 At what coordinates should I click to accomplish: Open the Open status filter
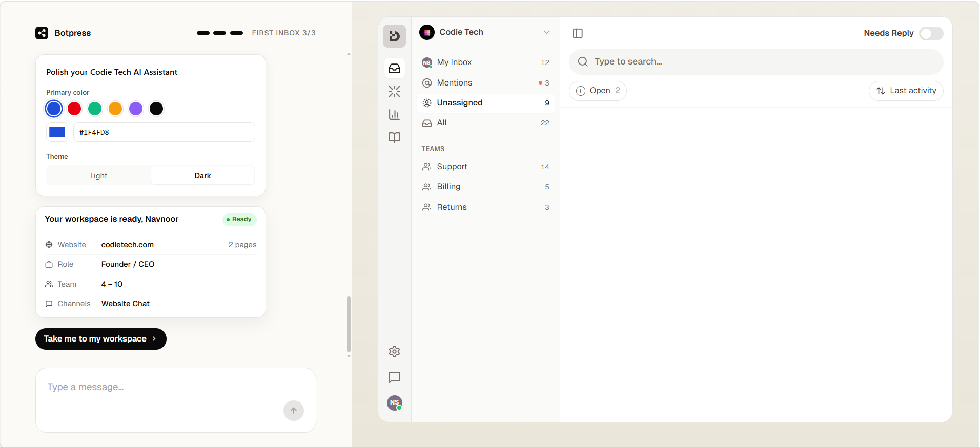598,91
